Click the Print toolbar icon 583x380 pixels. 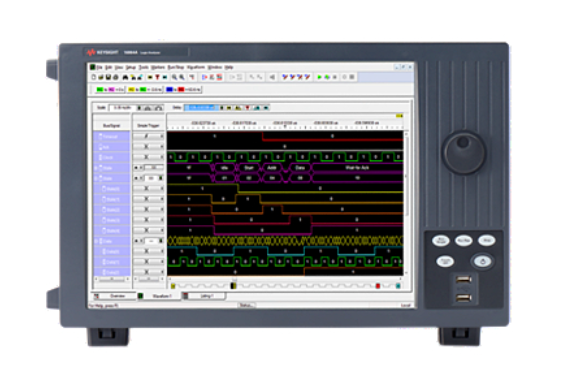tap(116, 77)
